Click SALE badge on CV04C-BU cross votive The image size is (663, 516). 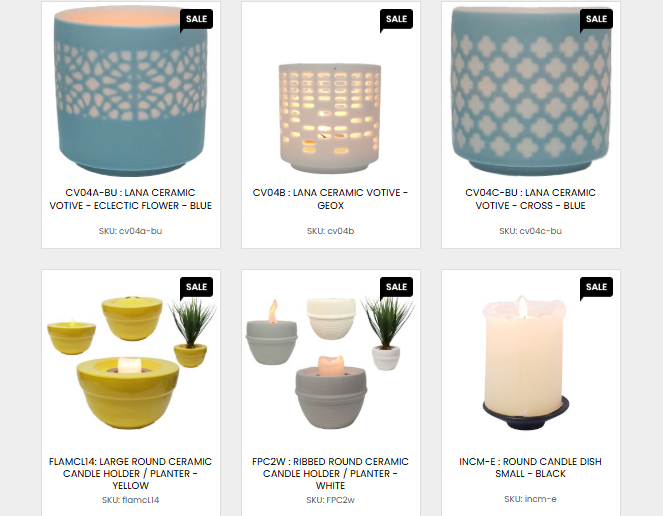[596, 19]
